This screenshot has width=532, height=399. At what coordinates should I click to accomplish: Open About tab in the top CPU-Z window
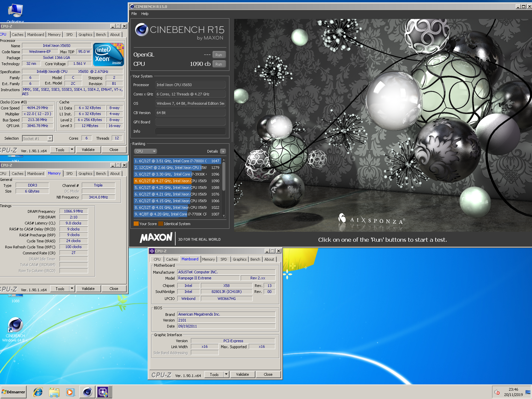point(115,35)
